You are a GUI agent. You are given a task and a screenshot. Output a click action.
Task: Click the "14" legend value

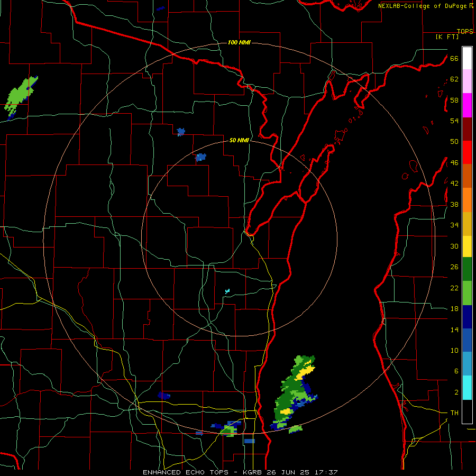click(x=454, y=329)
